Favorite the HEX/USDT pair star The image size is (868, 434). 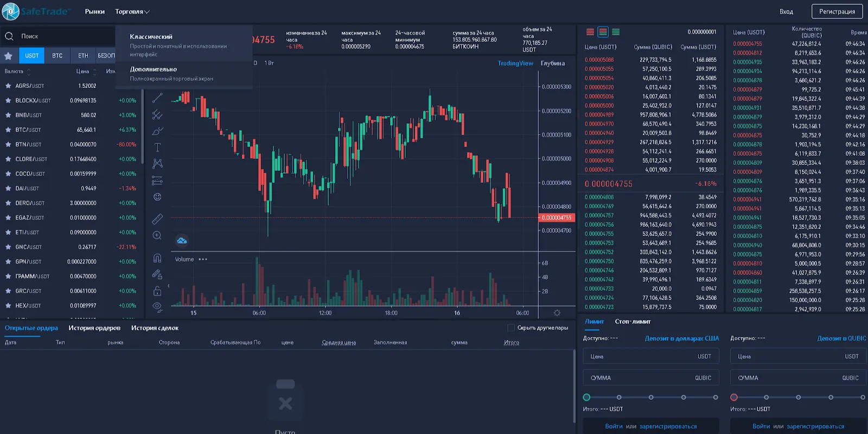(8, 305)
